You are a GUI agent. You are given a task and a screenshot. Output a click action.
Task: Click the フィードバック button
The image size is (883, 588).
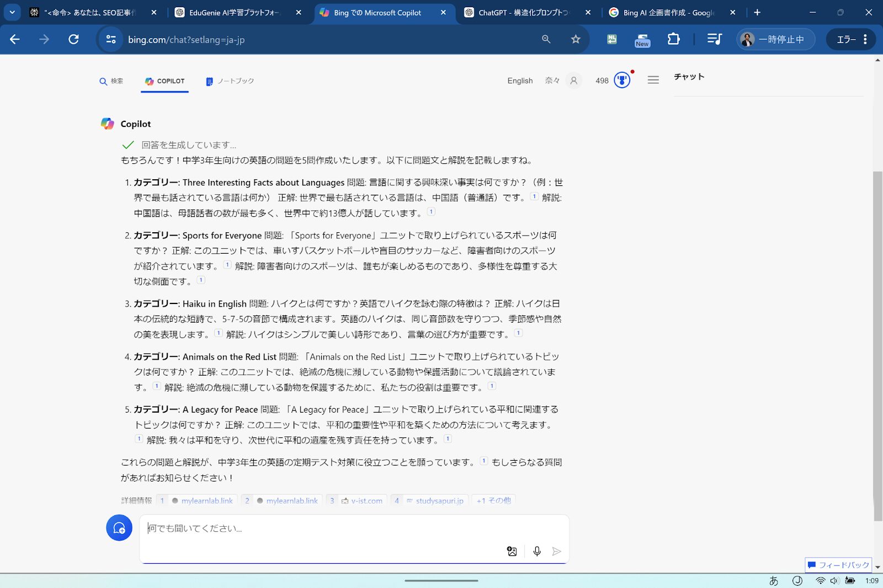pos(838,565)
